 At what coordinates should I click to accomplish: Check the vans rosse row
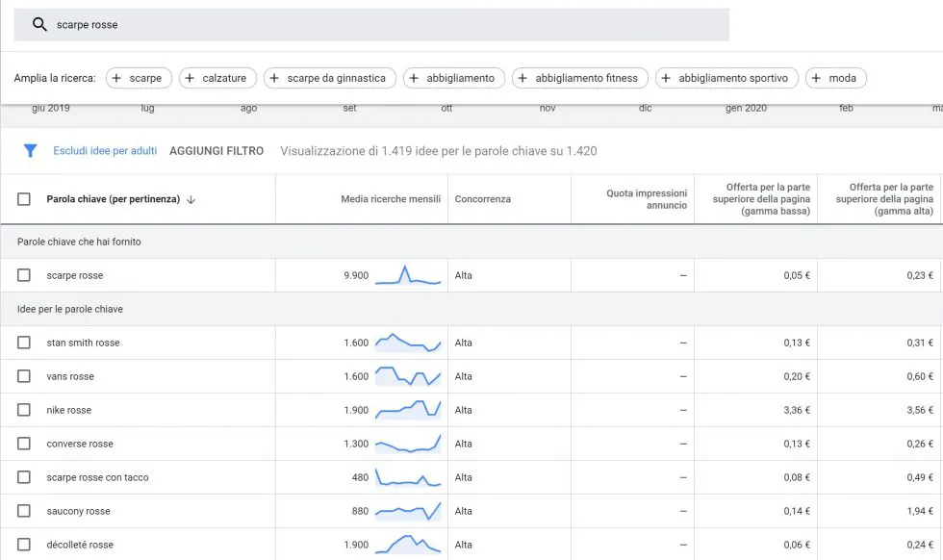24,376
